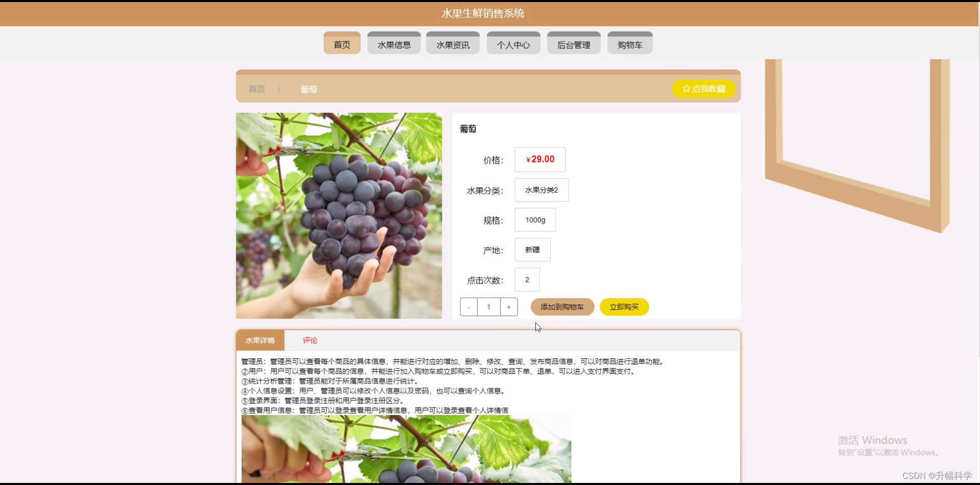The width and height of the screenshot is (980, 485).
Task: Click the quantity input showing 1
Action: click(488, 307)
